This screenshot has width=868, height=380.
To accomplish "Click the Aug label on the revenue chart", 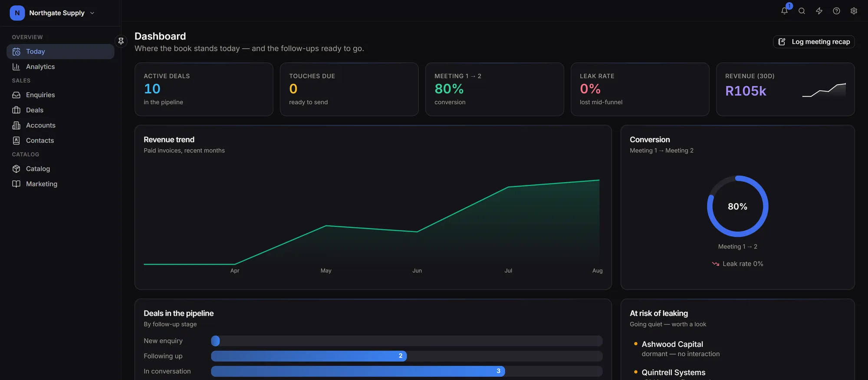I will click(597, 271).
